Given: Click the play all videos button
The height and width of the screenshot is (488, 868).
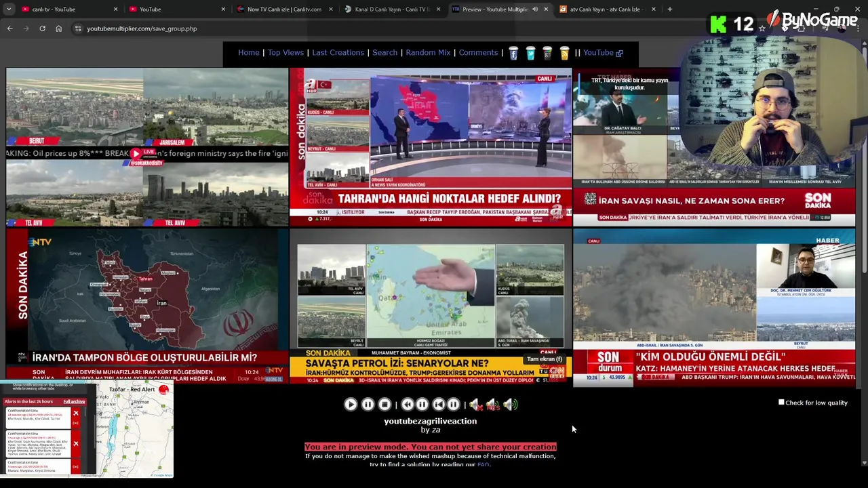Looking at the screenshot, I should [351, 405].
